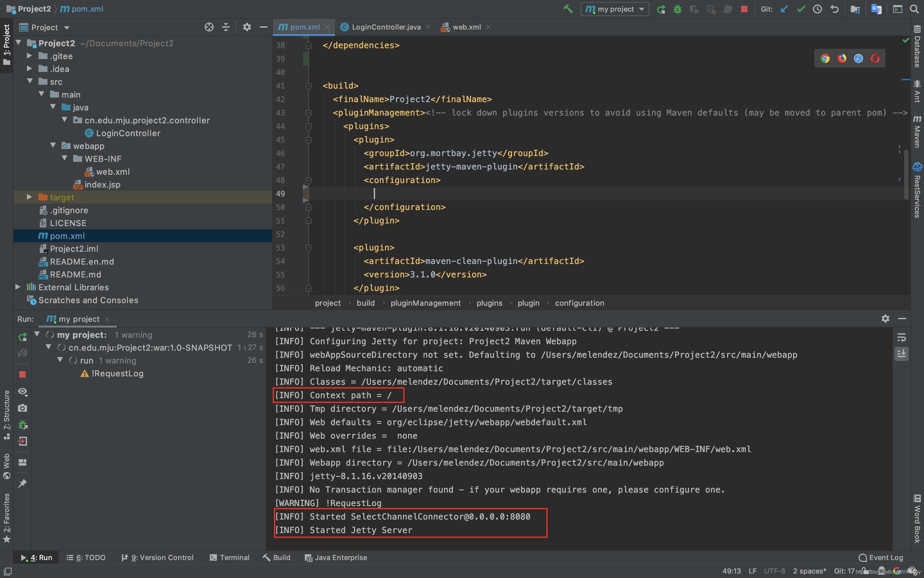Viewport: 924px width, 578px height.
Task: Click the configuration breadcrumb
Action: 579,303
